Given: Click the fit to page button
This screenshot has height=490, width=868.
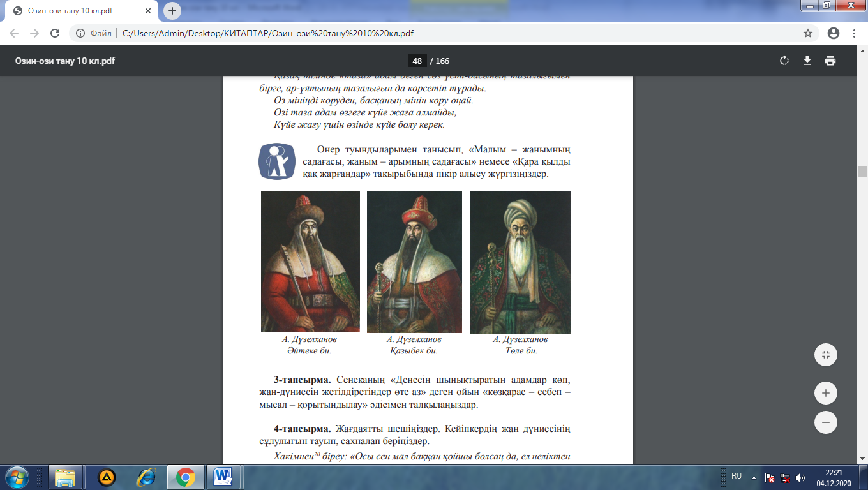Looking at the screenshot, I should point(825,355).
